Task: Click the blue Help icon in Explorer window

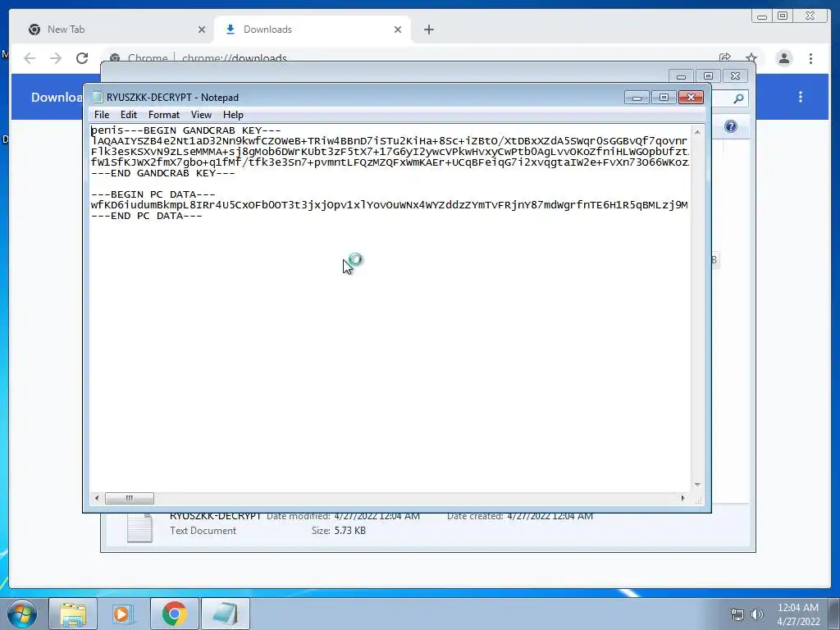Action: 731,126
